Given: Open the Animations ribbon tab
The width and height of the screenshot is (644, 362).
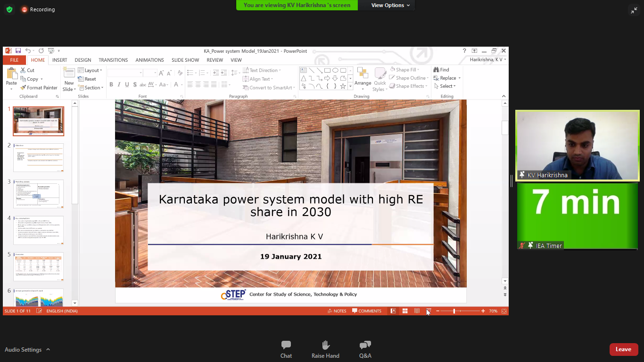Looking at the screenshot, I should pyautogui.click(x=149, y=60).
